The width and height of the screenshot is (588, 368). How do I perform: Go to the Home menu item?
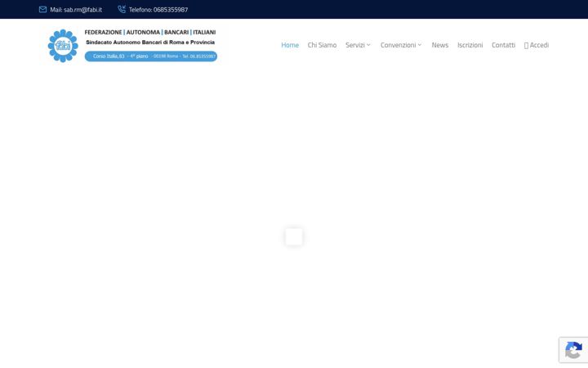(x=290, y=45)
